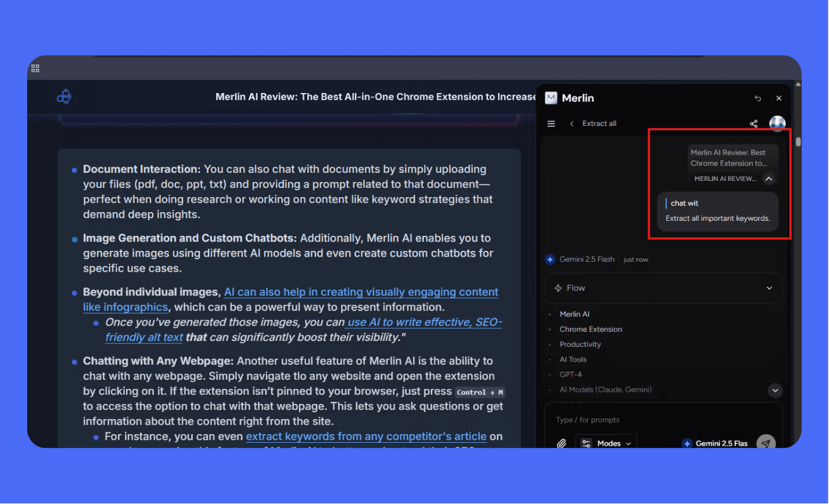Click the Merlin AI Review article title
The width and height of the screenshot is (829, 504).
(x=376, y=97)
